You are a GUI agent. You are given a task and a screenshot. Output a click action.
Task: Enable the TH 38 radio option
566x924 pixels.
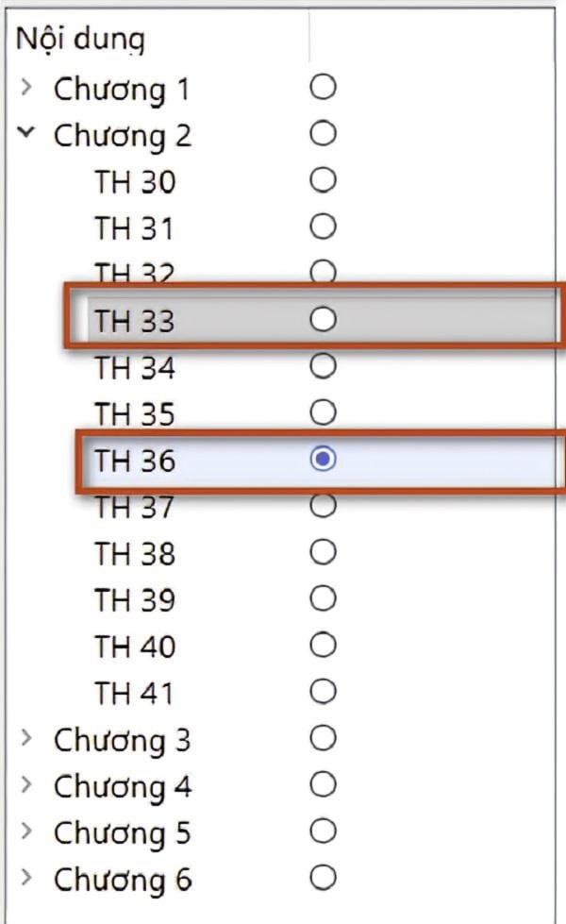click(323, 552)
